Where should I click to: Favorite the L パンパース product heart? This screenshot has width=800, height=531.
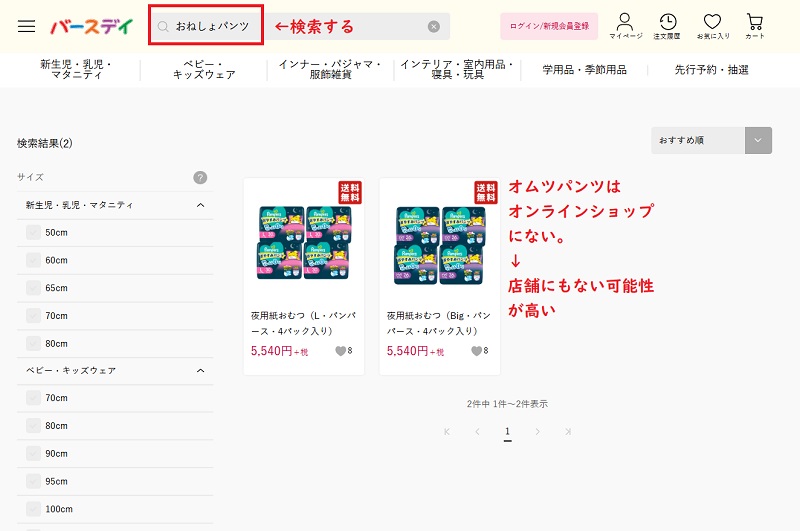coord(340,351)
